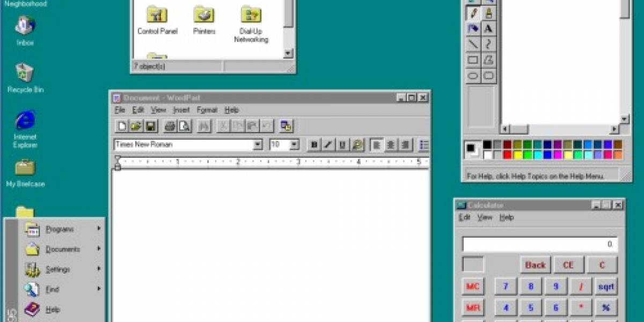The height and width of the screenshot is (322, 644).
Task: Toggle Center alignment in WordPad
Action: [x=391, y=144]
